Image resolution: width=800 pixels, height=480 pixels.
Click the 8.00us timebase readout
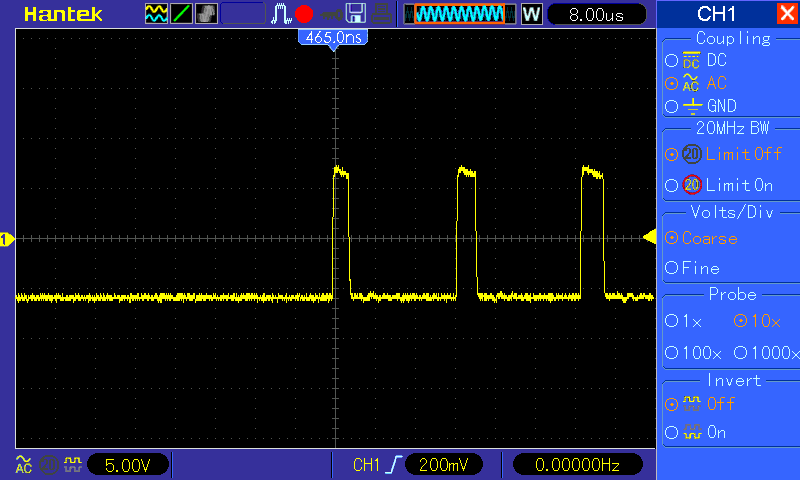[x=596, y=15]
